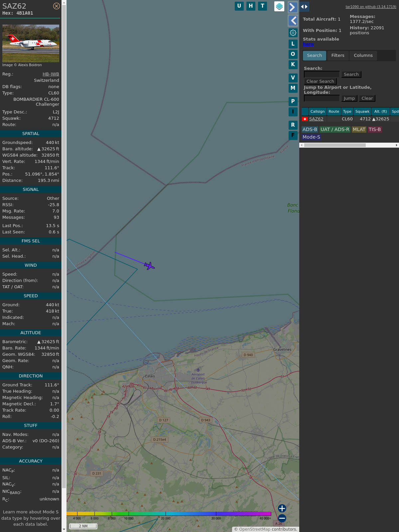This screenshot has width=399, height=532.
Task: Toggle the U button on the top bar
Action: point(239,6)
